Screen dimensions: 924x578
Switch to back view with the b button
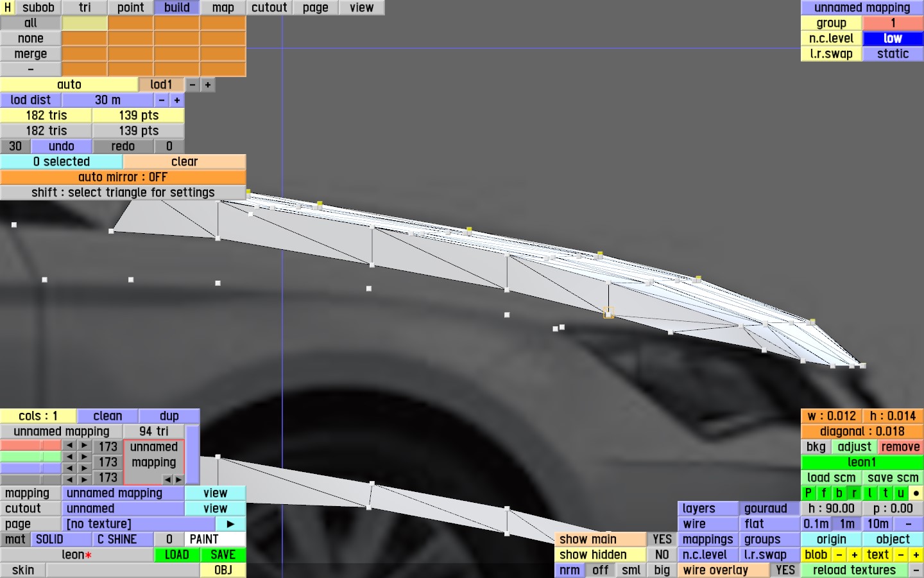pos(839,493)
